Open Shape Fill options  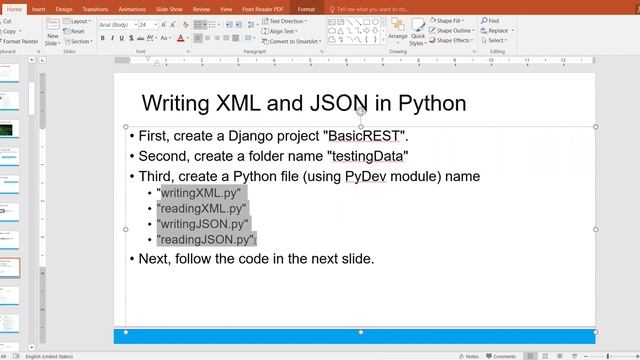pos(447,21)
